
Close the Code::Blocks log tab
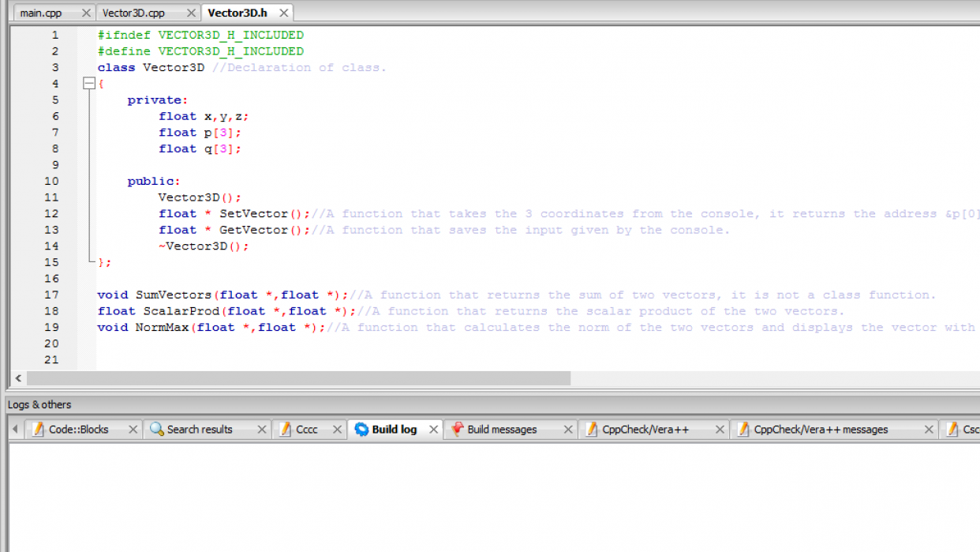click(133, 430)
